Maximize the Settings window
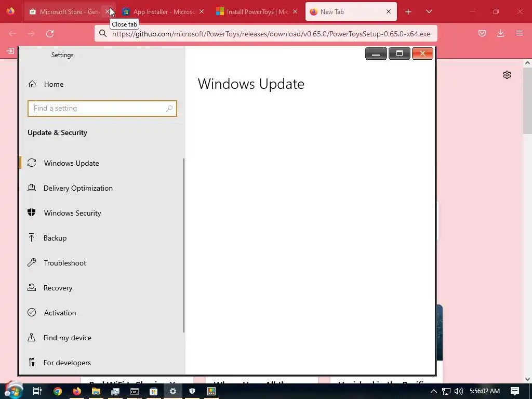532x399 pixels. point(400,54)
